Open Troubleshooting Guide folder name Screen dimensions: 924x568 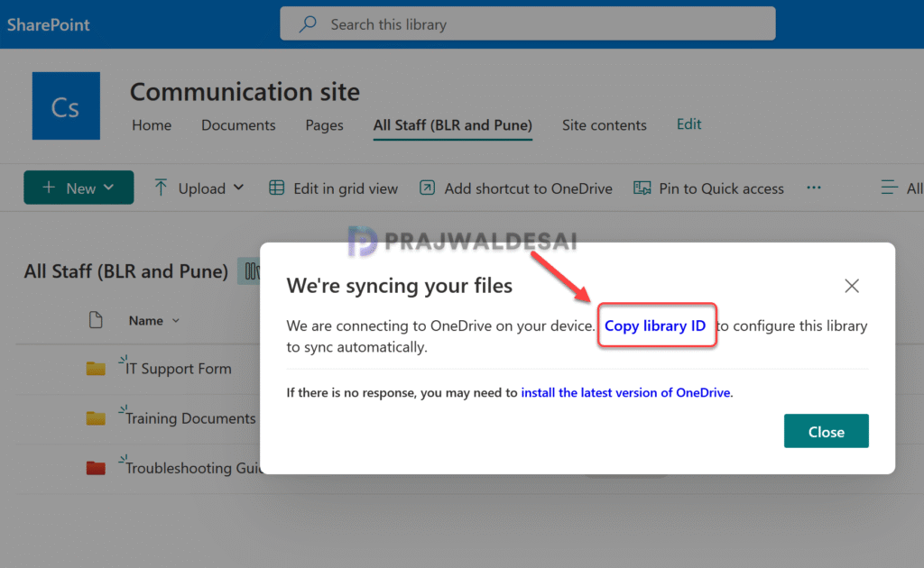193,468
